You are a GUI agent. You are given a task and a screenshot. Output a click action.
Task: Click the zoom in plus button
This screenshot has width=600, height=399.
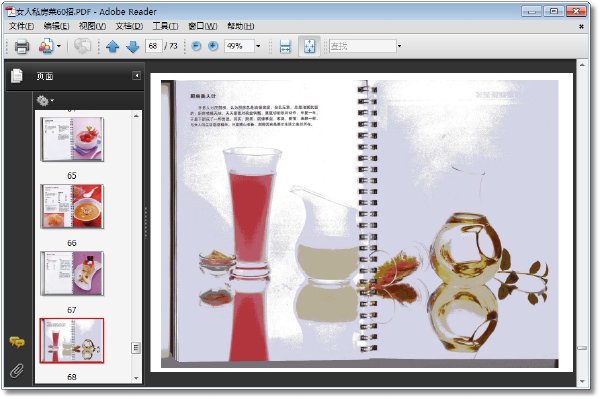click(x=213, y=46)
